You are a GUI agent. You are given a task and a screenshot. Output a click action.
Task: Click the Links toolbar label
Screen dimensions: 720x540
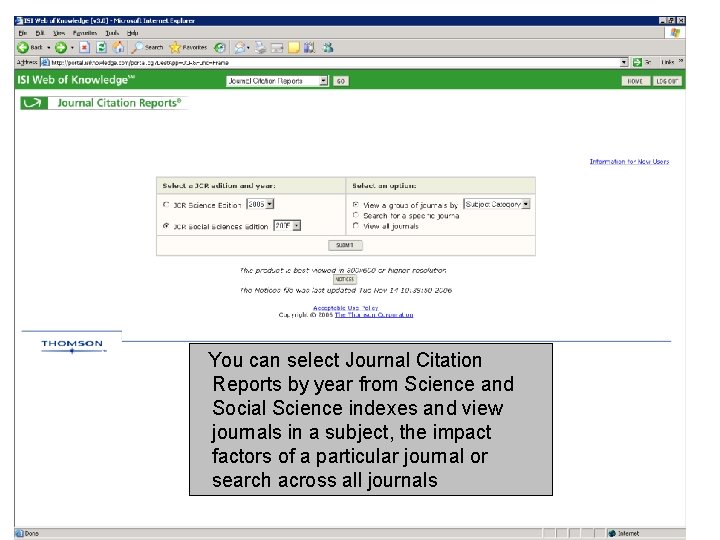(668, 62)
